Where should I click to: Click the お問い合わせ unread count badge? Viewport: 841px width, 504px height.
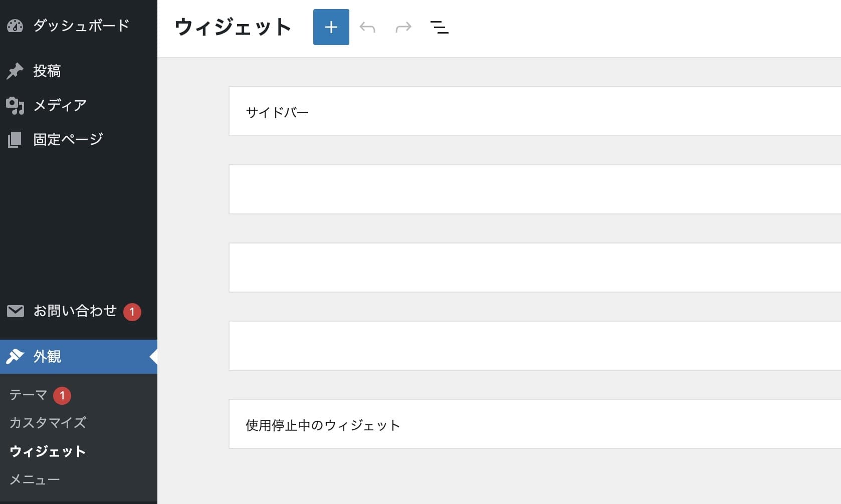click(132, 311)
